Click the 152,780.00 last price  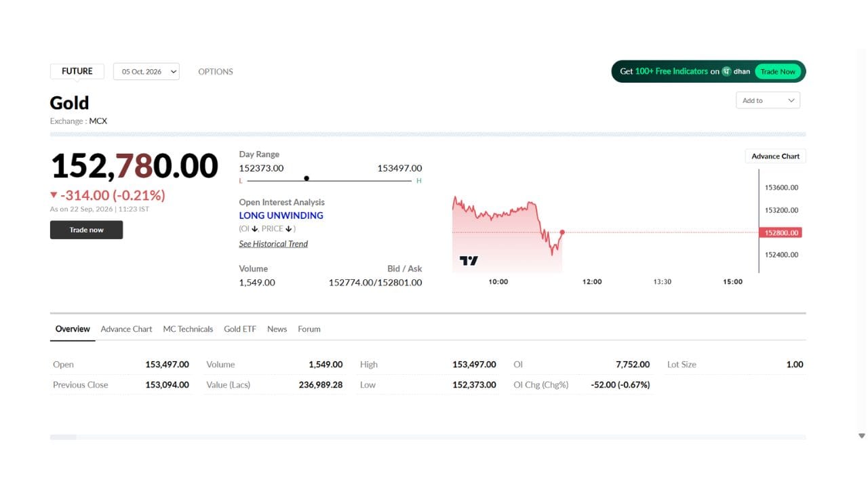point(134,166)
